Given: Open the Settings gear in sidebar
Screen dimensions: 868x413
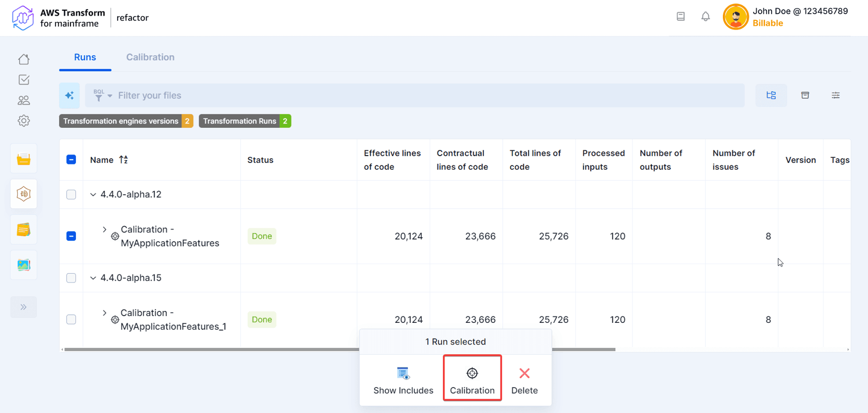Looking at the screenshot, I should click(x=24, y=121).
